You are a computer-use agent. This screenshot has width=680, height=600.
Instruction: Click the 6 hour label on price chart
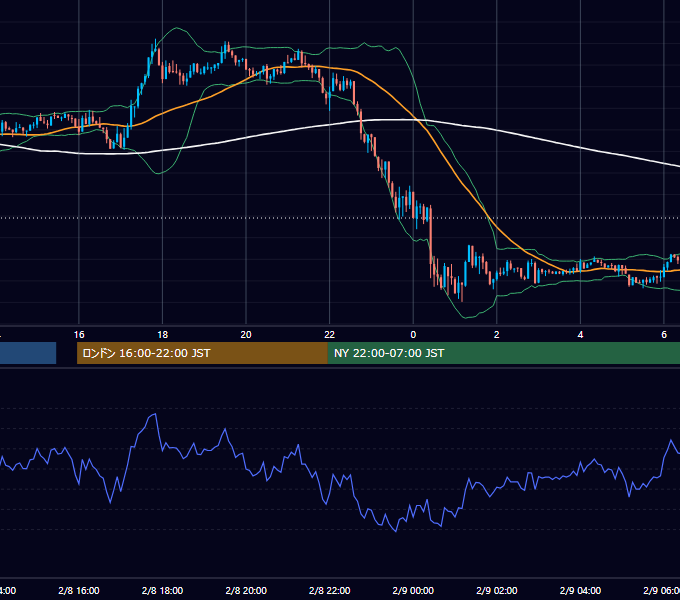click(664, 335)
